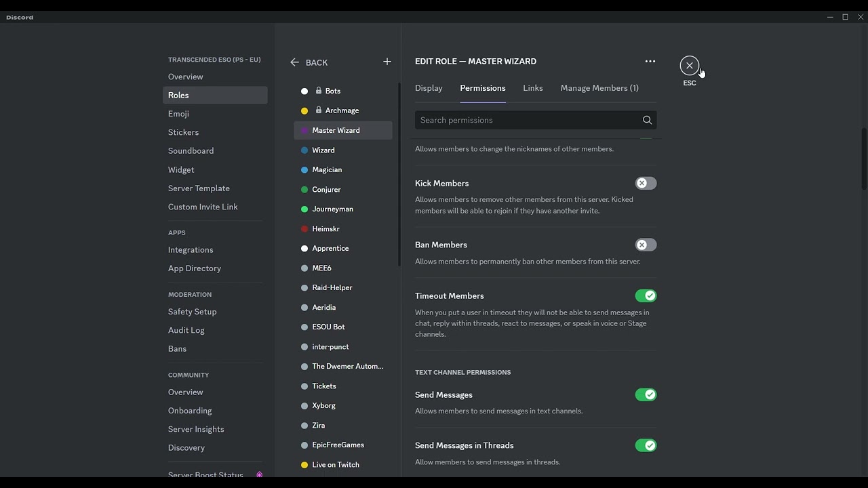
Task: Select the Archmage role
Action: 343,110
